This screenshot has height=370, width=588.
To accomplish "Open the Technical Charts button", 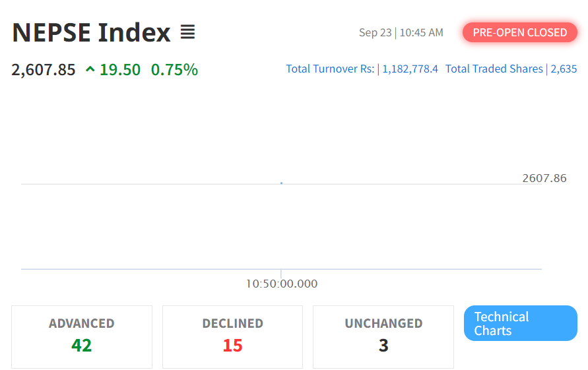I will tap(521, 323).
